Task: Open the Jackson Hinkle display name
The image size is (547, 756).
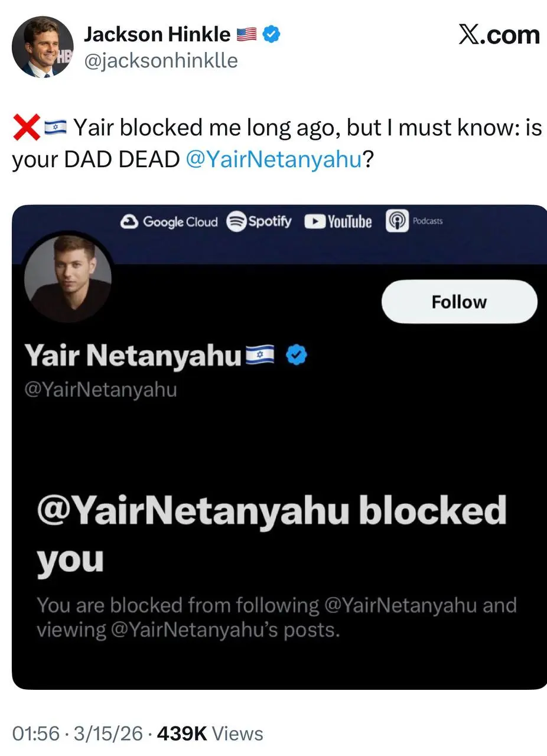Action: [x=157, y=35]
